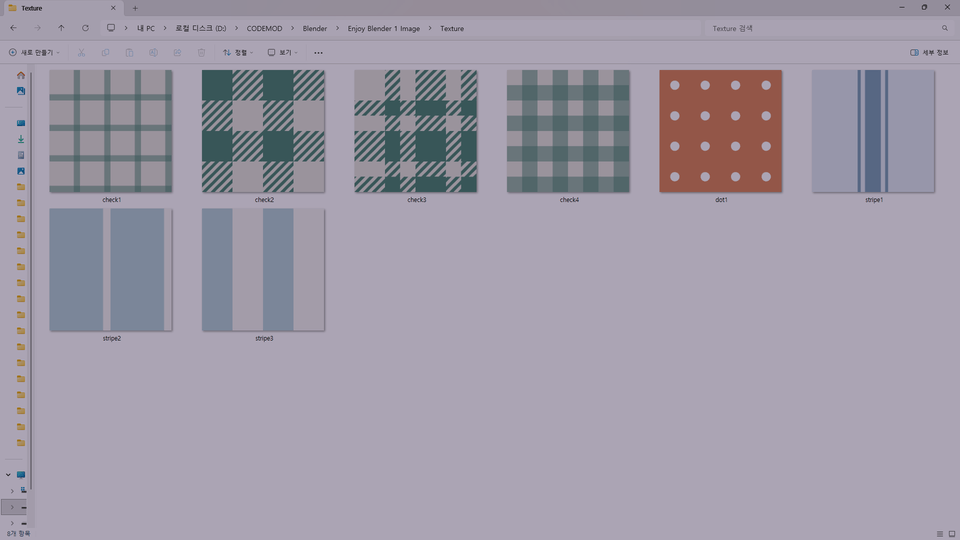This screenshot has width=960, height=540.
Task: Add a new tab next to Texture
Action: (135, 8)
